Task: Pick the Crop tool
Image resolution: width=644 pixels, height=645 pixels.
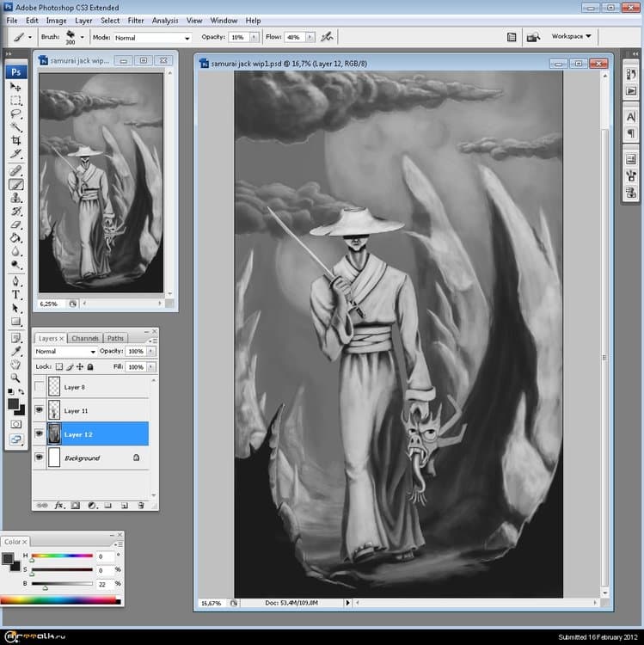Action: [x=16, y=140]
